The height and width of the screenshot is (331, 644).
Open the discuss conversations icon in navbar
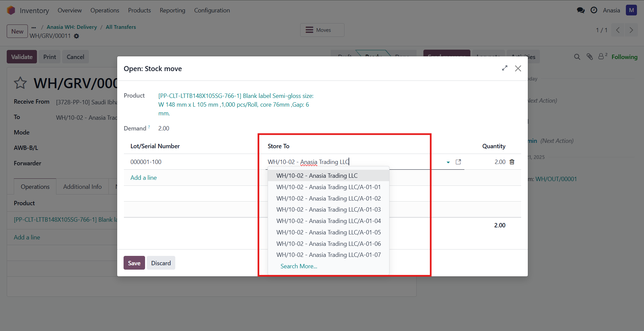coord(581,10)
